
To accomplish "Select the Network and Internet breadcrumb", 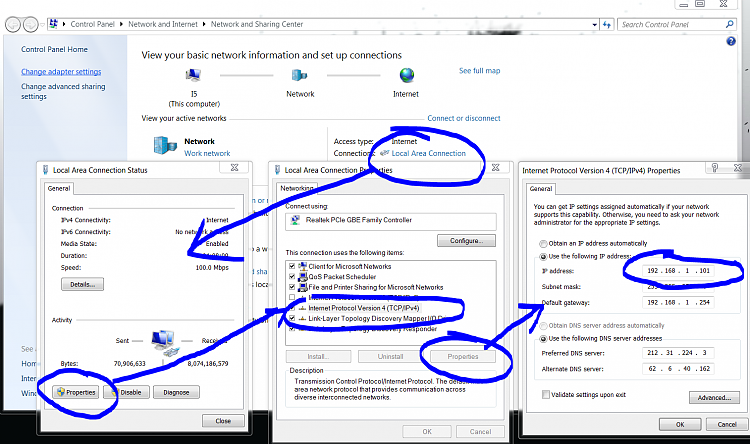I will tap(163, 24).
